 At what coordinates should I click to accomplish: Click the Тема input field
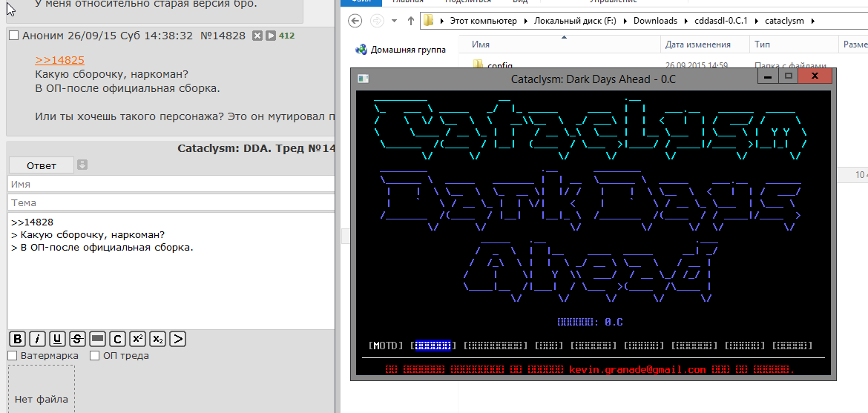pos(171,202)
